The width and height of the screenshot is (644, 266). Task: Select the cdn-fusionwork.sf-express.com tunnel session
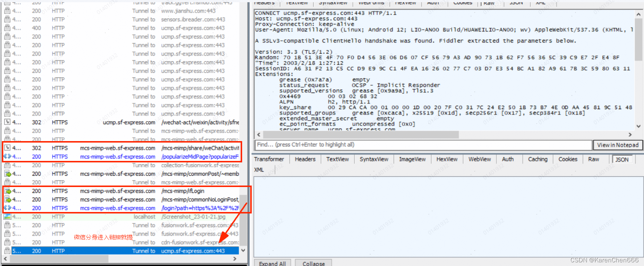click(121, 242)
